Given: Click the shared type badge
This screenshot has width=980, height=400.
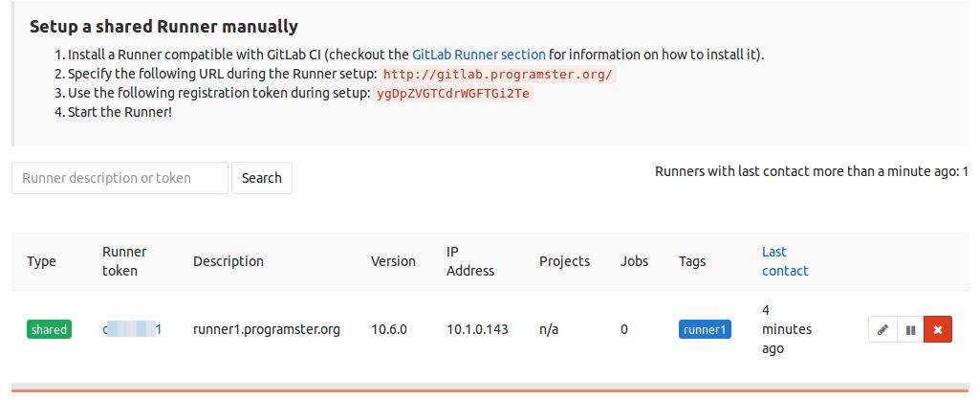Looking at the screenshot, I should pos(50,329).
